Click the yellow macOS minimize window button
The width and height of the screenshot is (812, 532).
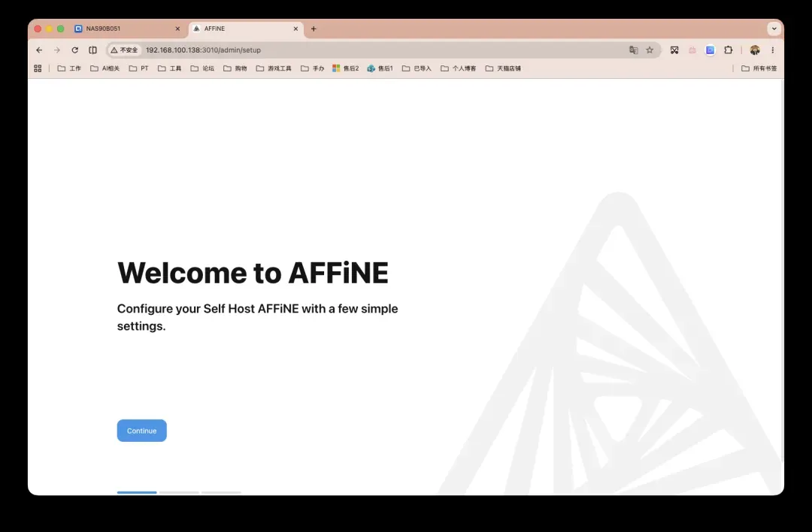click(49, 29)
